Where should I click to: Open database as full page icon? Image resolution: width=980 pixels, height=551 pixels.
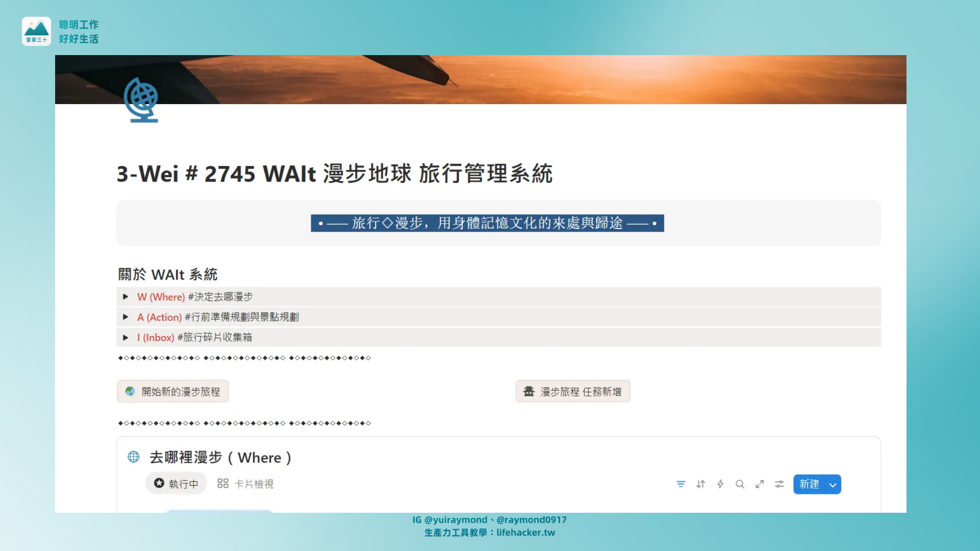tap(759, 484)
